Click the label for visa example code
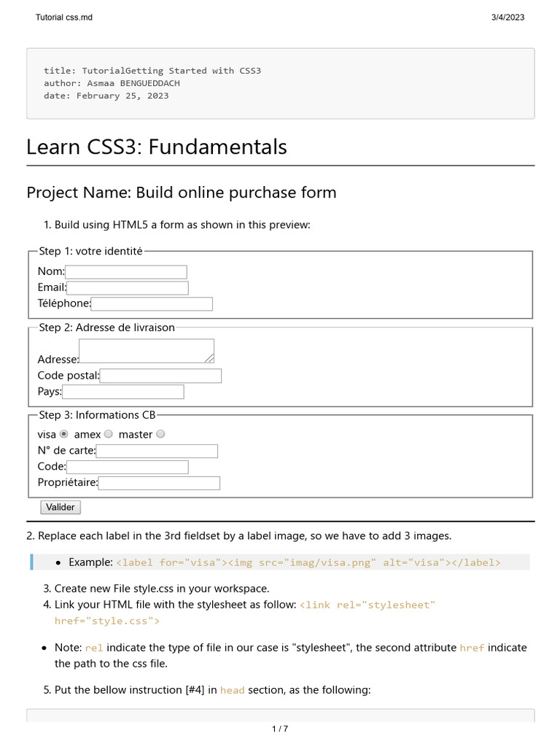560x747 pixels. tap(308, 562)
